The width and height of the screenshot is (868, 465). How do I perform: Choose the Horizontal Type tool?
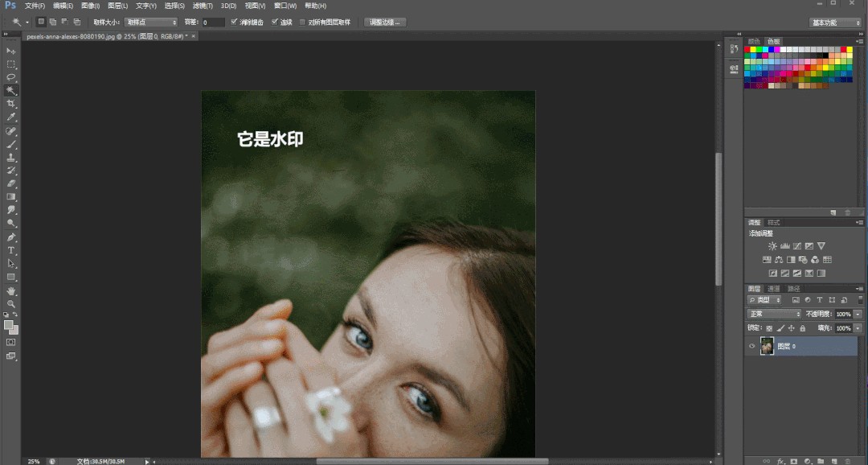pos(11,251)
